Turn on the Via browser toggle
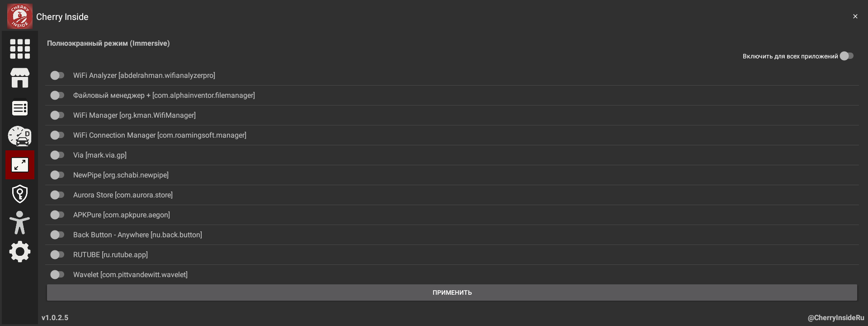This screenshot has height=326, width=868. (x=57, y=155)
